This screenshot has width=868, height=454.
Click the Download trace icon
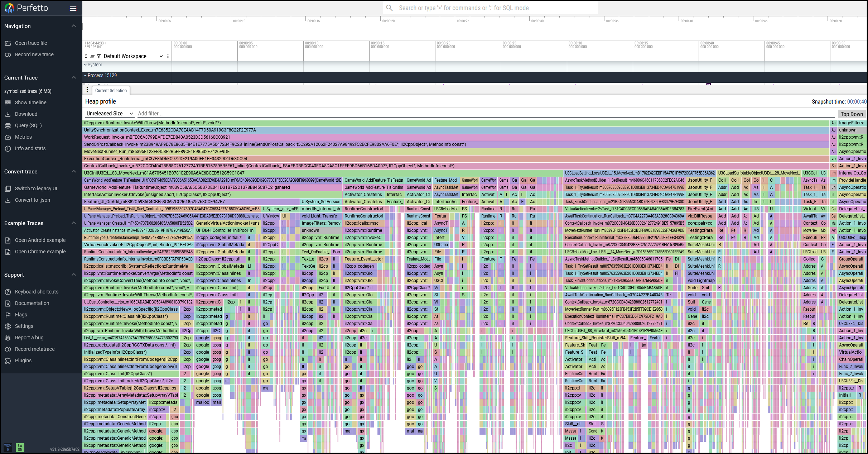tap(8, 114)
